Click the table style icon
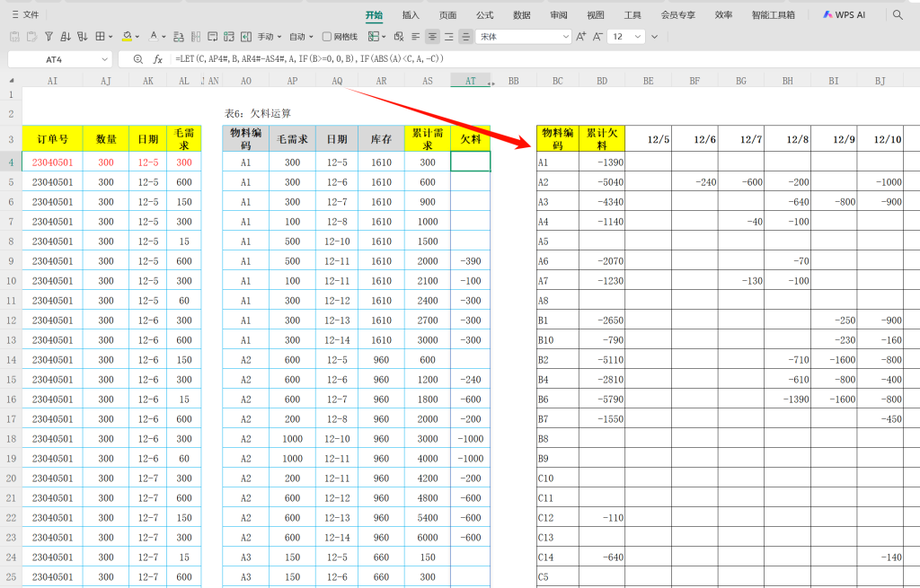This screenshot has width=920, height=588. click(373, 36)
